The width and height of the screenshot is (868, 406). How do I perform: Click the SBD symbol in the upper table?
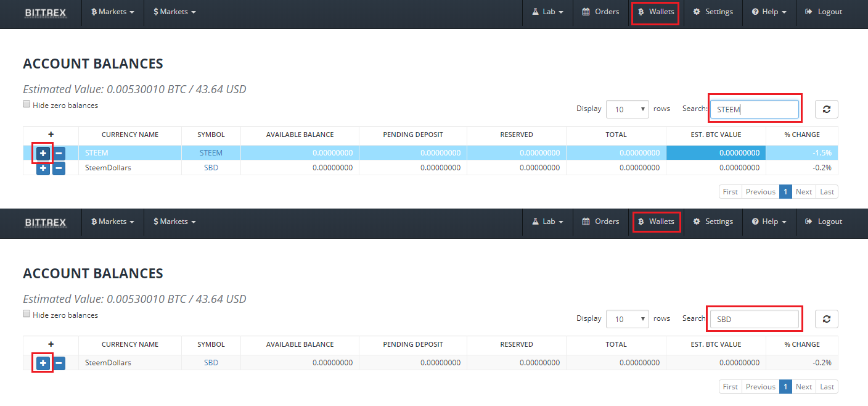(x=211, y=168)
